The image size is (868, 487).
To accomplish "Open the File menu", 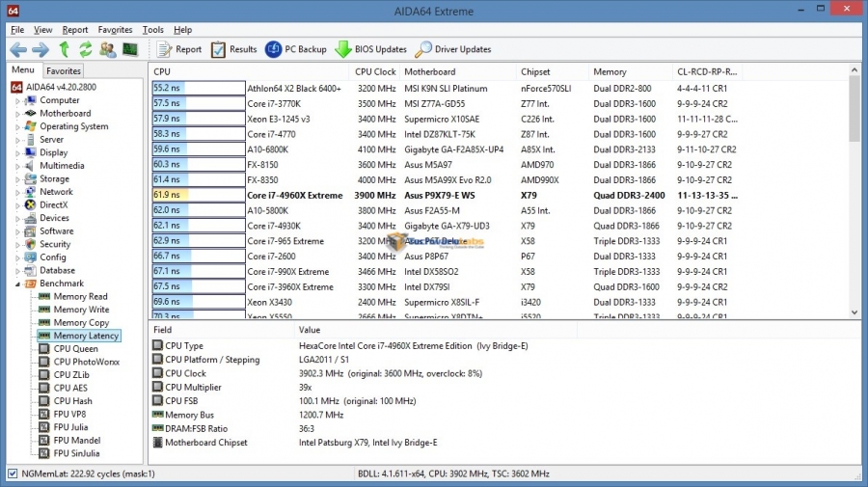I will click(17, 30).
